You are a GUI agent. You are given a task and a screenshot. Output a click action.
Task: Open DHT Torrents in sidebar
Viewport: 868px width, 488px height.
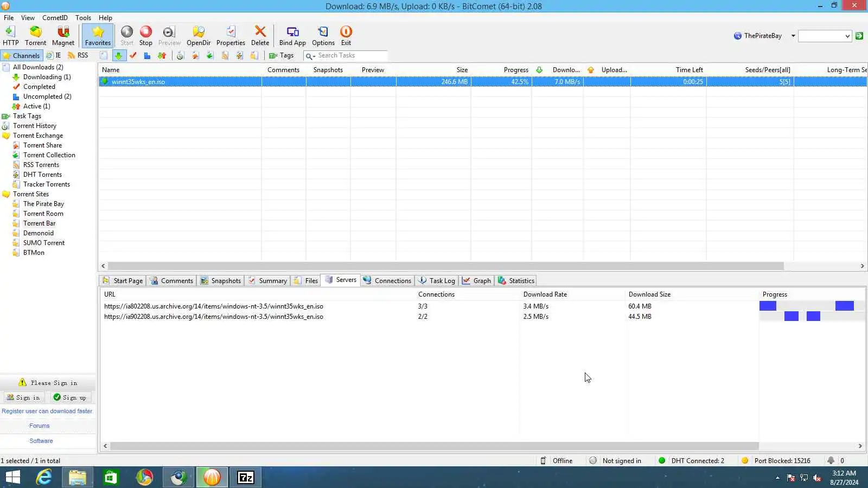point(42,175)
